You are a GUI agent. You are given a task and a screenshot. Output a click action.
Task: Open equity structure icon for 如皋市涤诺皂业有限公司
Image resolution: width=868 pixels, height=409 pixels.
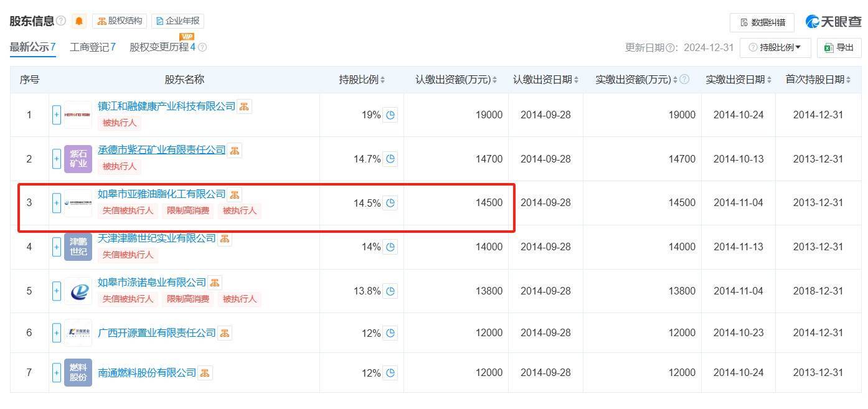pyautogui.click(x=215, y=283)
